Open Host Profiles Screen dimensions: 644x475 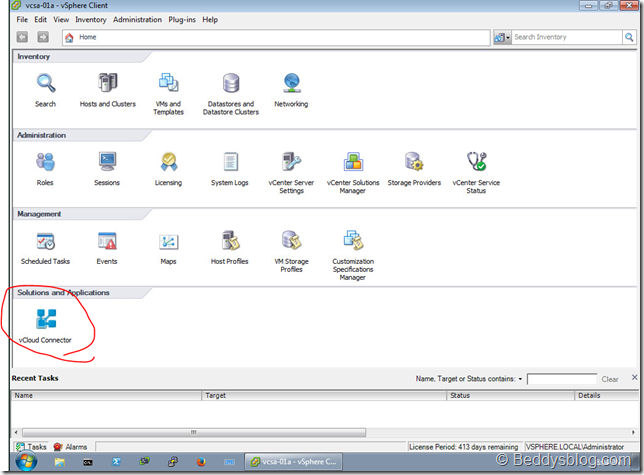(230, 241)
